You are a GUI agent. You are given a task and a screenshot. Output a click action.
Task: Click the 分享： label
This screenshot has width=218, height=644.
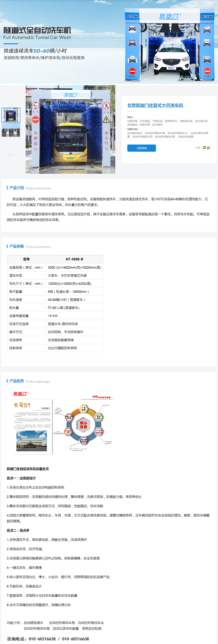coord(199,148)
